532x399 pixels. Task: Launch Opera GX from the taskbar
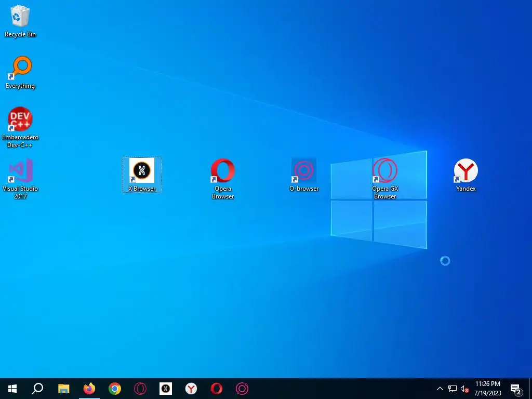point(140,389)
